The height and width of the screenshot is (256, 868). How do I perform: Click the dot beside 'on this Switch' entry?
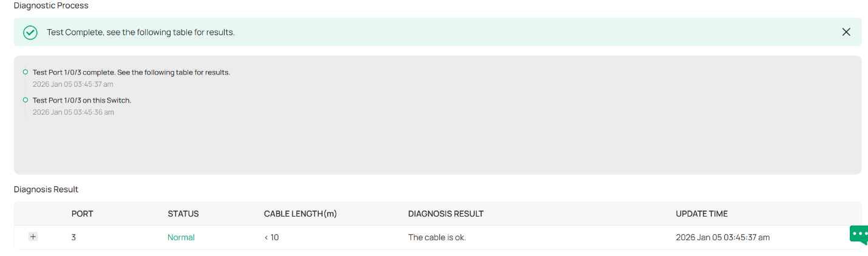pos(25,100)
